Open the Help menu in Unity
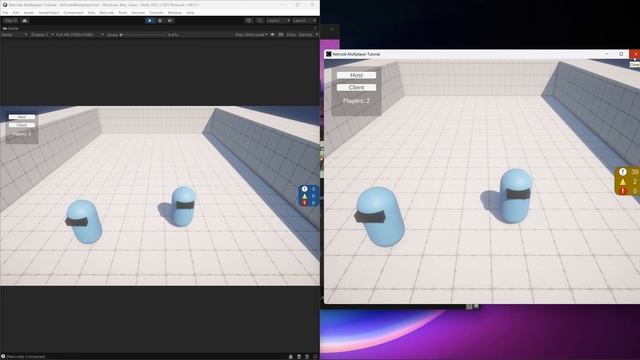Screen dimensions: 640x360 click(x=190, y=13)
